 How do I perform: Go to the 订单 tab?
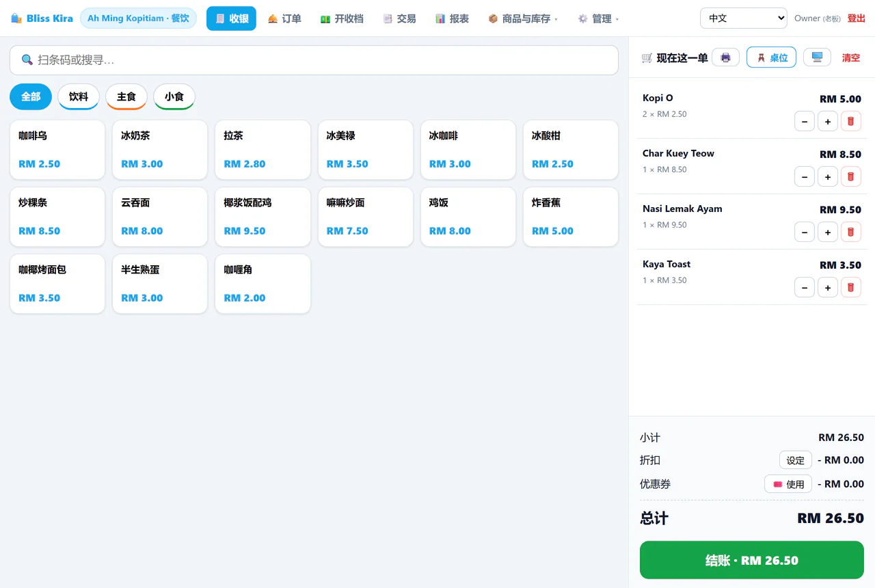(x=284, y=18)
